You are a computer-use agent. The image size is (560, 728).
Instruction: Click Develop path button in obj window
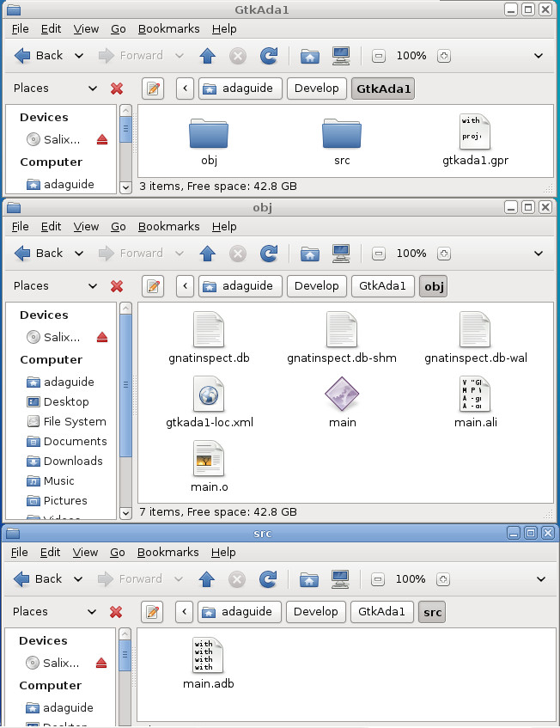click(316, 286)
